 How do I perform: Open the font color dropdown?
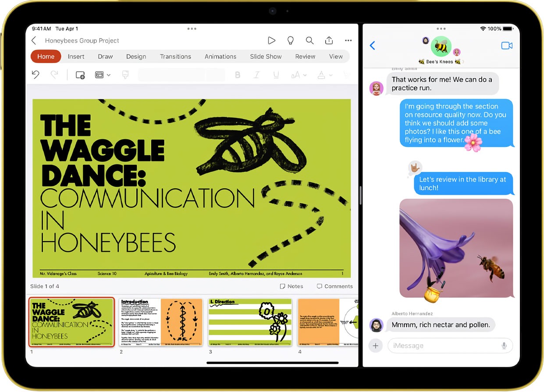tap(324, 75)
